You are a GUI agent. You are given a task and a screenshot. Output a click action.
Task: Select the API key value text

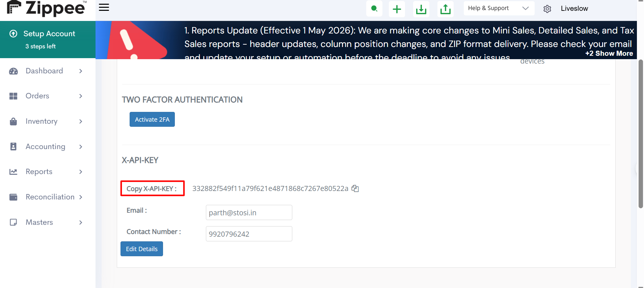270,189
